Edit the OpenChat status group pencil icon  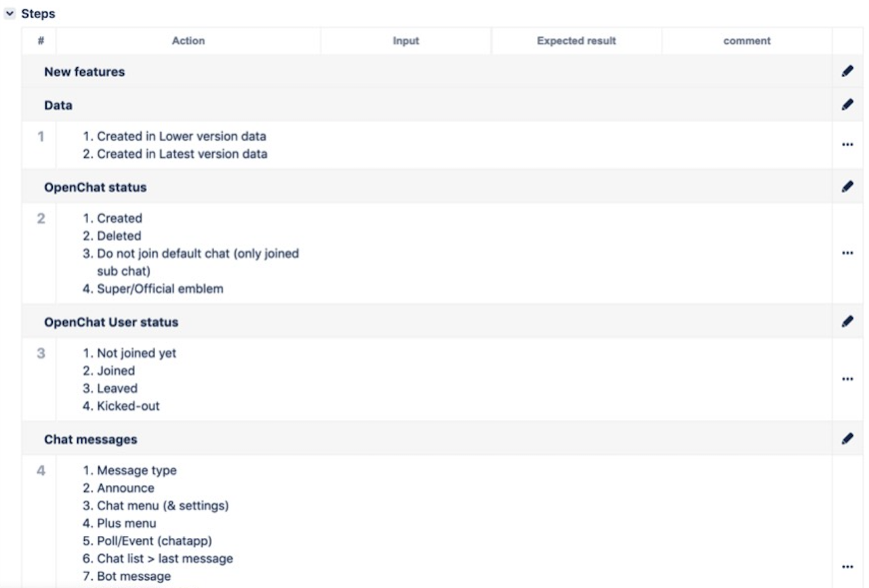coord(847,187)
